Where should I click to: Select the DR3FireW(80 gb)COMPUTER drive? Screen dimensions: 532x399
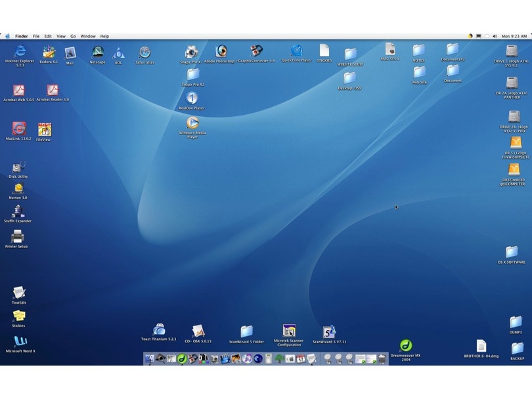click(514, 170)
